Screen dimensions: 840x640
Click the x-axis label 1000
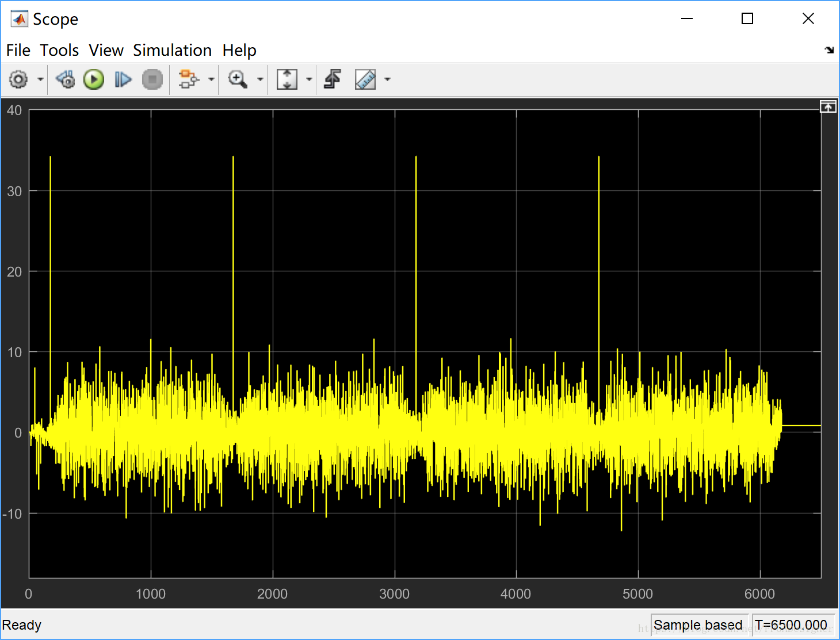pyautogui.click(x=151, y=594)
